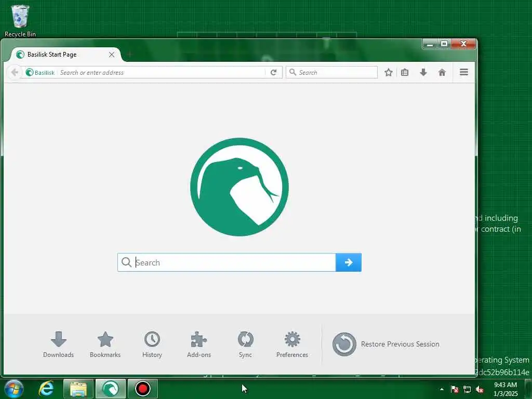Click the back navigation arrow
The height and width of the screenshot is (399, 532).
pyautogui.click(x=15, y=72)
